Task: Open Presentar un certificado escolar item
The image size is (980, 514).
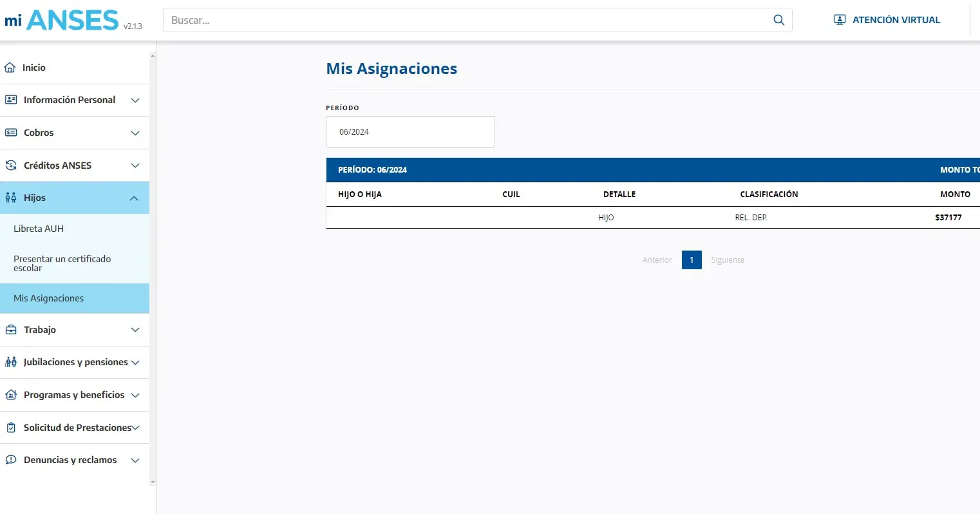Action: [x=75, y=263]
